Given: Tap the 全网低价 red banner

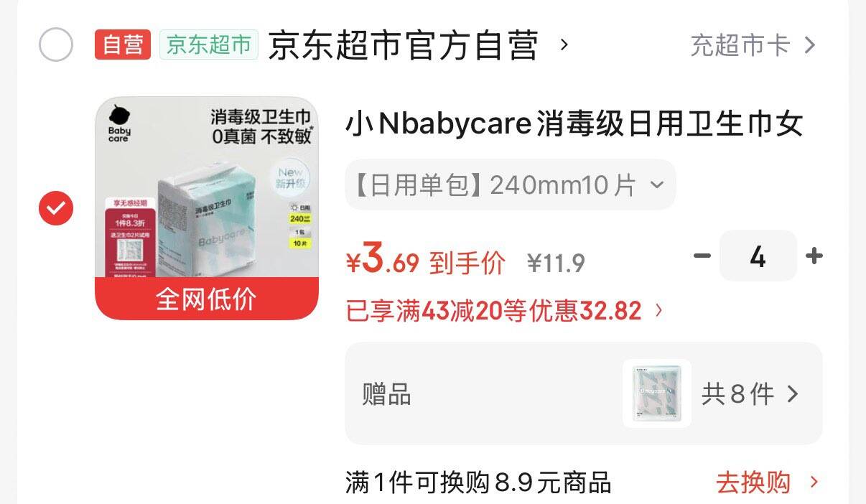Looking at the screenshot, I should (207, 299).
